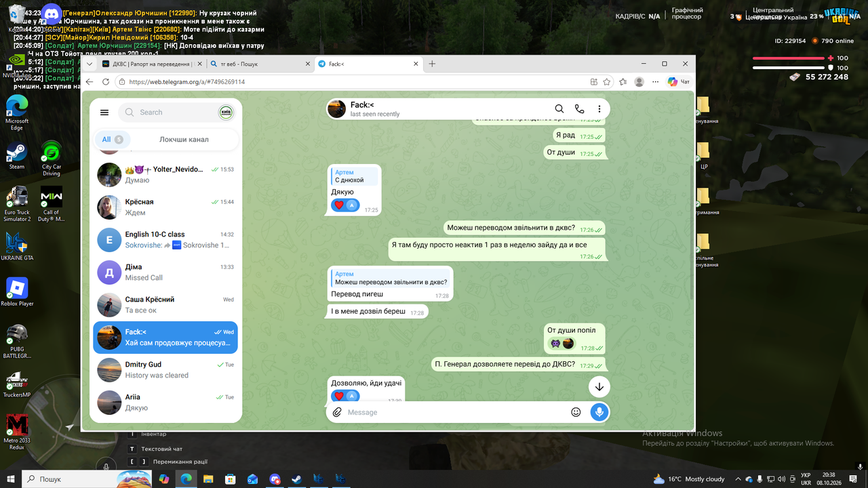The width and height of the screenshot is (868, 488).
Task: Switch to the 'тг веб - Пошук' tab
Action: 258,64
